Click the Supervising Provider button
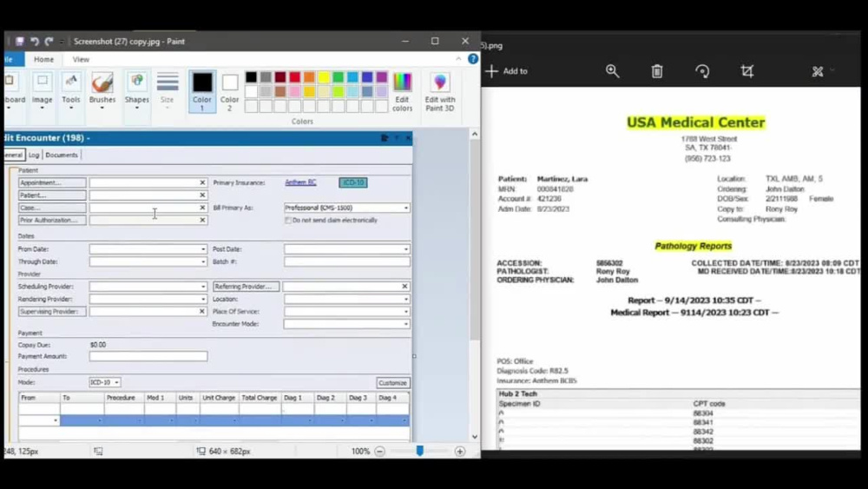The image size is (868, 489). [x=52, y=311]
